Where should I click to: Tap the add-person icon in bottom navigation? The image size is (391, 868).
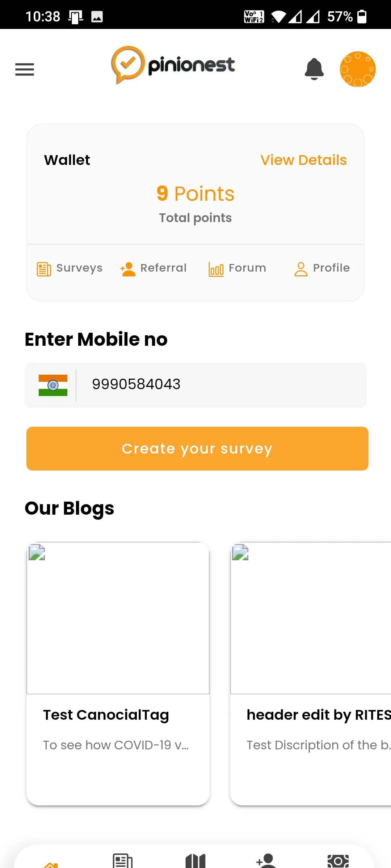[x=266, y=861]
